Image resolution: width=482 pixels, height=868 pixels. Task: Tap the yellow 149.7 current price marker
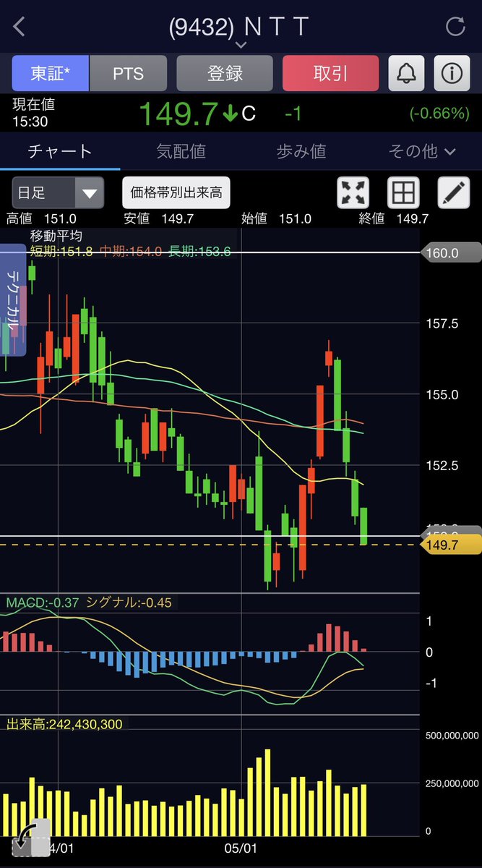tap(450, 545)
